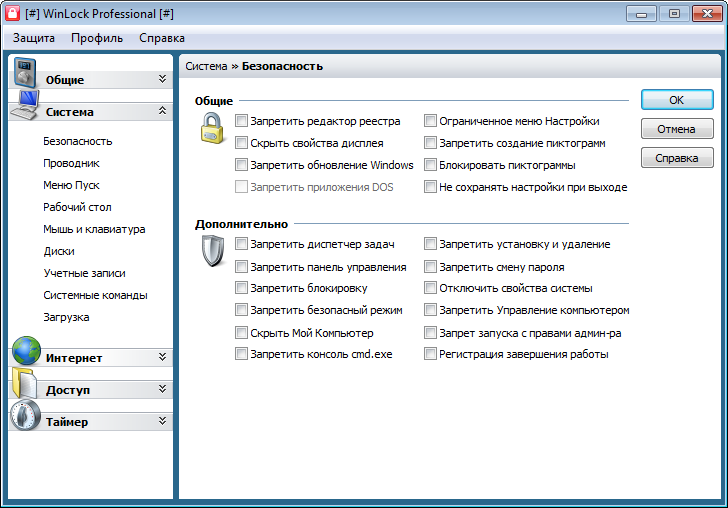Click the Система computer icon in sidebar
The width and height of the screenshot is (728, 508).
click(x=25, y=105)
